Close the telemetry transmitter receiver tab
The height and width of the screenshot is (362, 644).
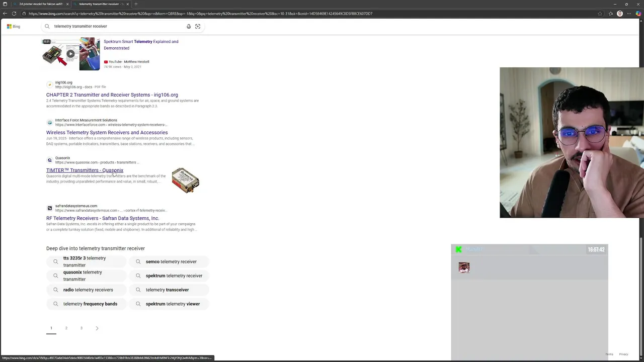tap(127, 4)
